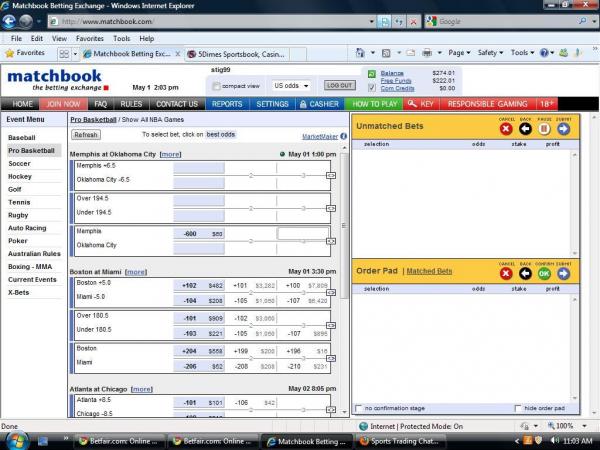The image size is (600, 450).
Task: Click Back arrow icon in Order Pad
Action: pos(525,273)
